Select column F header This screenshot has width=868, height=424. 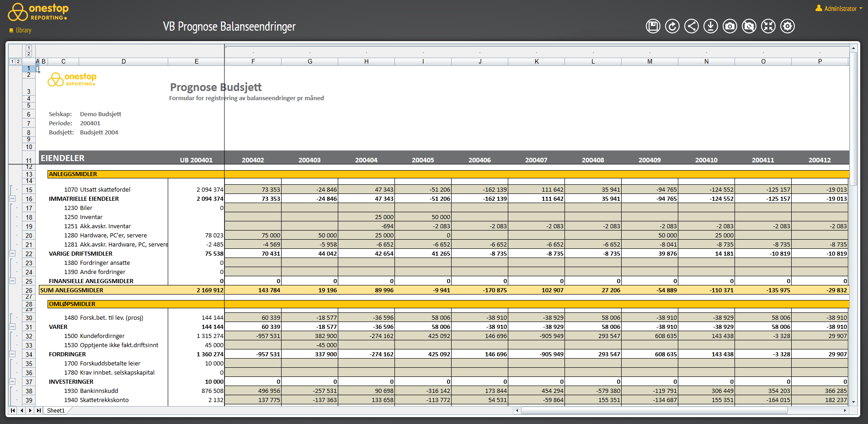(x=253, y=61)
